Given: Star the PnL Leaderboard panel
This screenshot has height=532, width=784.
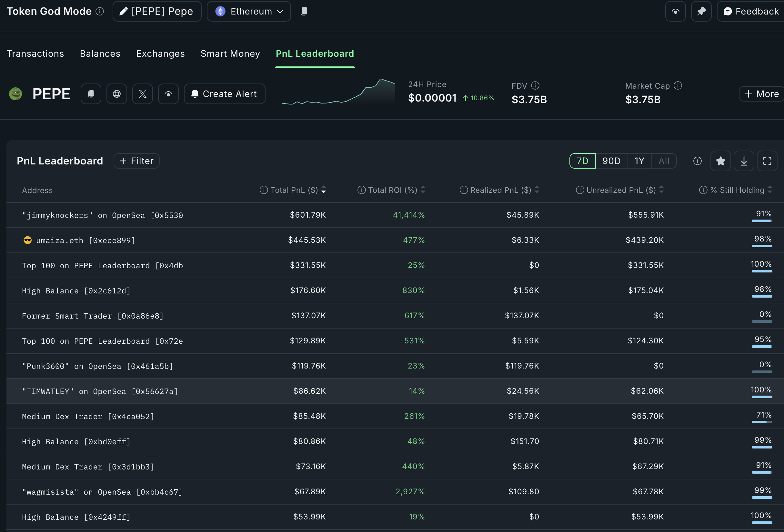Looking at the screenshot, I should click(x=720, y=161).
